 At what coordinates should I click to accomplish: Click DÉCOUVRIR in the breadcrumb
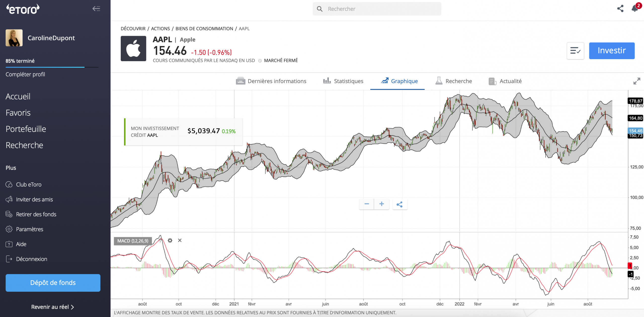point(133,29)
